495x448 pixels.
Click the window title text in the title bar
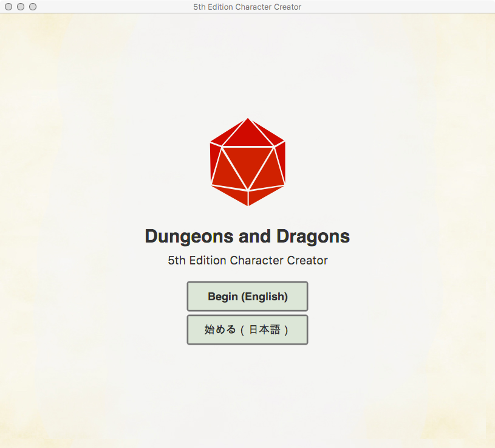pos(247,7)
